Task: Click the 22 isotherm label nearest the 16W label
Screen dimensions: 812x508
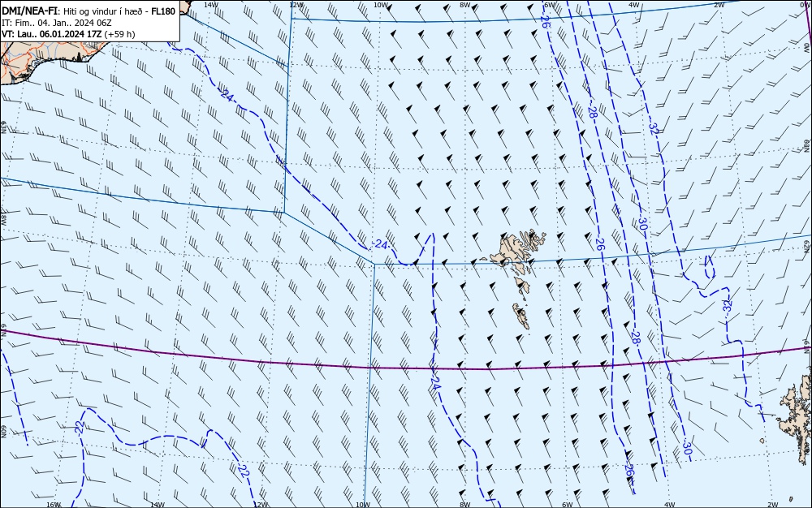Action: [x=80, y=427]
